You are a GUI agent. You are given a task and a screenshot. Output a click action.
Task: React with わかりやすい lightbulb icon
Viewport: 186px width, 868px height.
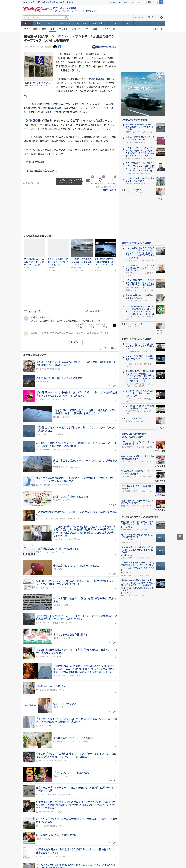(100, 180)
